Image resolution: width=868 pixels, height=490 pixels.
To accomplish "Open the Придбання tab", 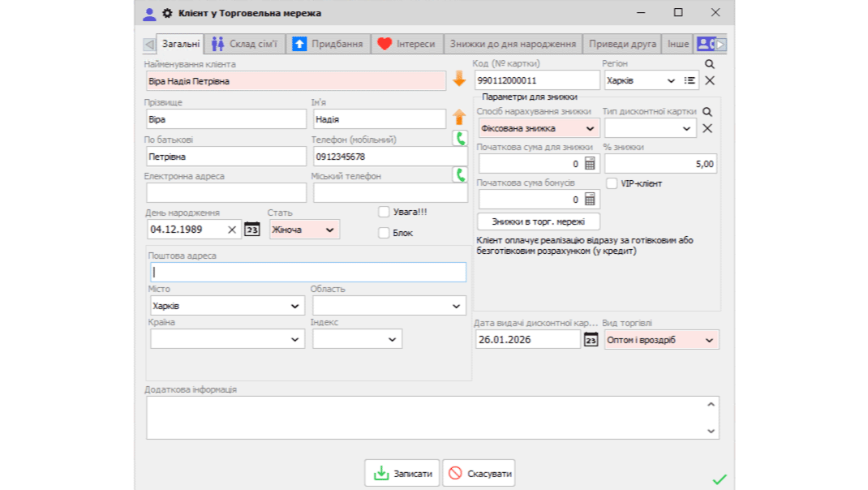I will click(328, 44).
